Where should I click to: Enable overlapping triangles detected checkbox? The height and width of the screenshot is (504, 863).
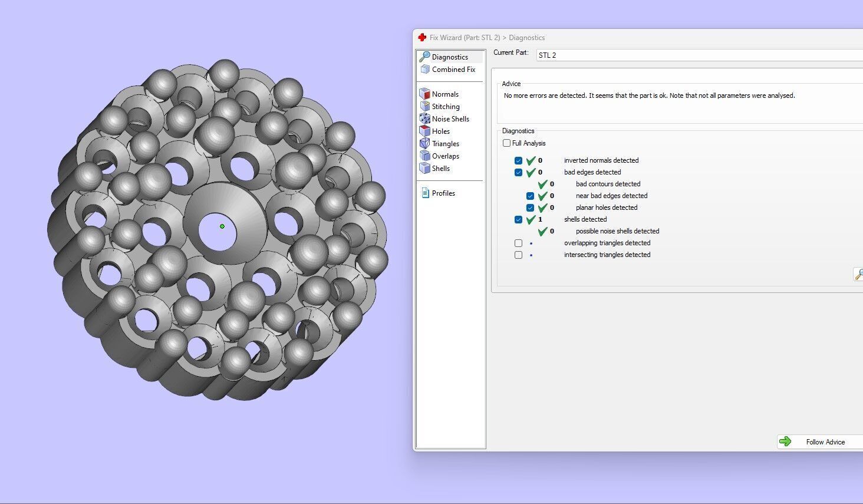(518, 243)
